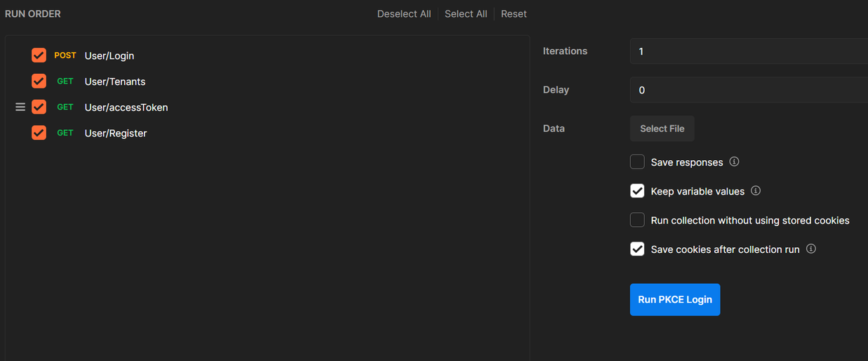Deselect the User/accessToken request checkbox

39,107
